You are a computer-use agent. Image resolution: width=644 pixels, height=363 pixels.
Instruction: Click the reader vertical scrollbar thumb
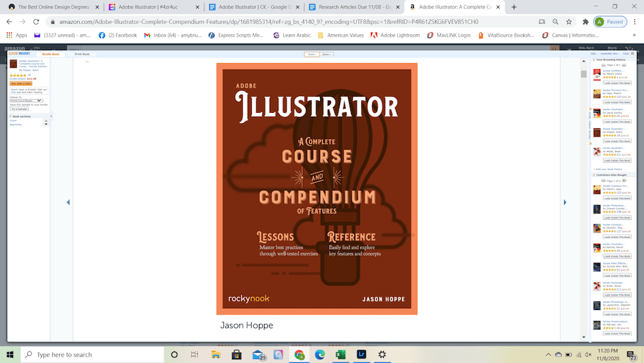[583, 74]
